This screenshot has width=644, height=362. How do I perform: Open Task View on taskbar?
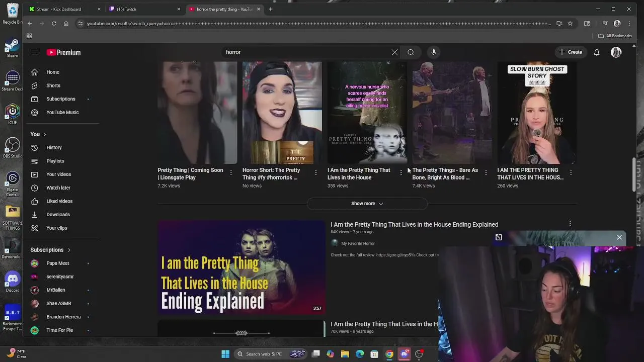[316, 354]
